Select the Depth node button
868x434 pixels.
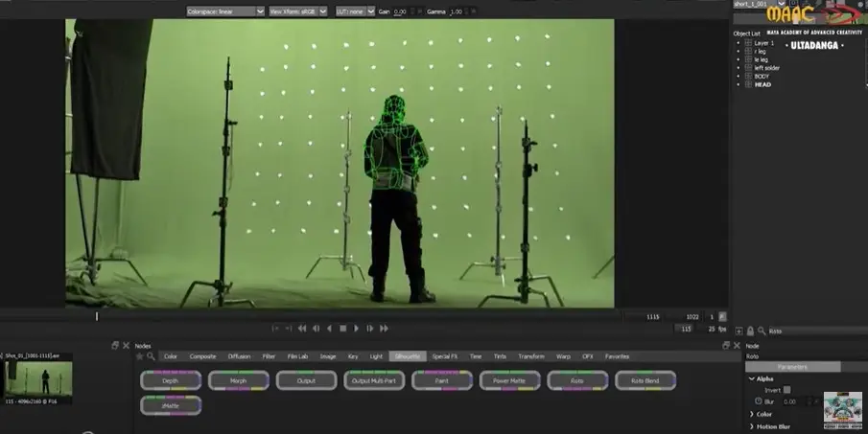click(171, 380)
